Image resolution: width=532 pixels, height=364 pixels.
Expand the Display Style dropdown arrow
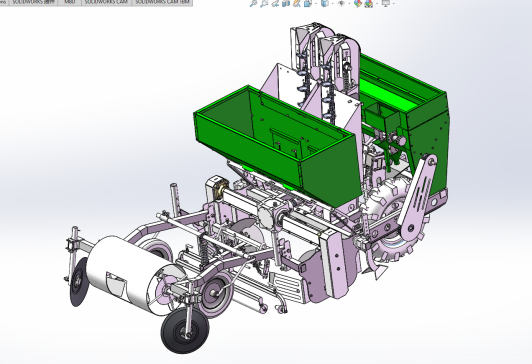pos(332,3)
